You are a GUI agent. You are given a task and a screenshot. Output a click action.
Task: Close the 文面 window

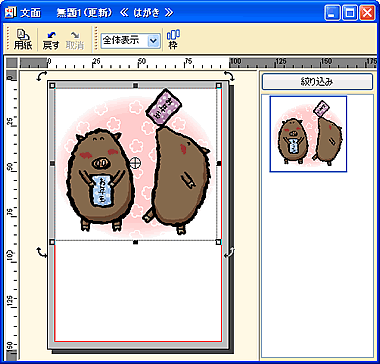(x=367, y=13)
